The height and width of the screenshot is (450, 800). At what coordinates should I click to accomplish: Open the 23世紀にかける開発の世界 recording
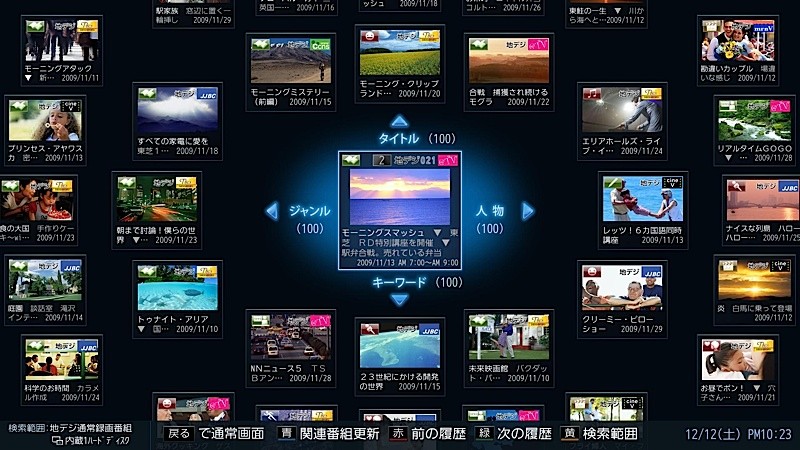(x=399, y=357)
